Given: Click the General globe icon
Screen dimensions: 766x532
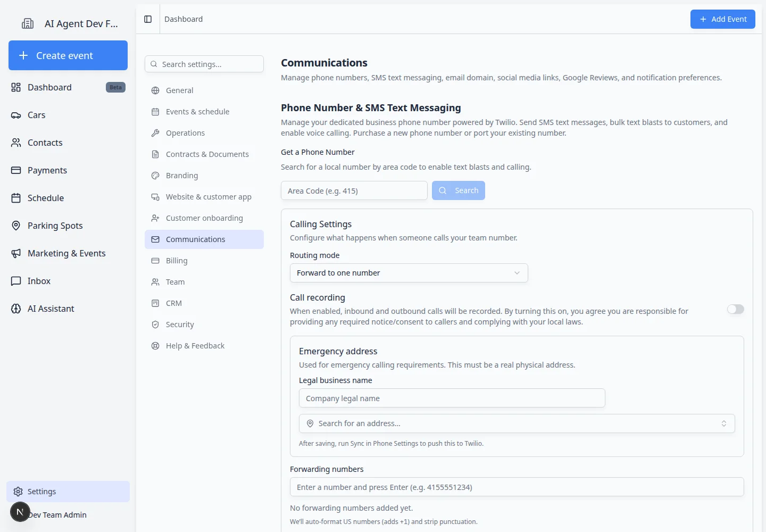Looking at the screenshot, I should [x=155, y=90].
